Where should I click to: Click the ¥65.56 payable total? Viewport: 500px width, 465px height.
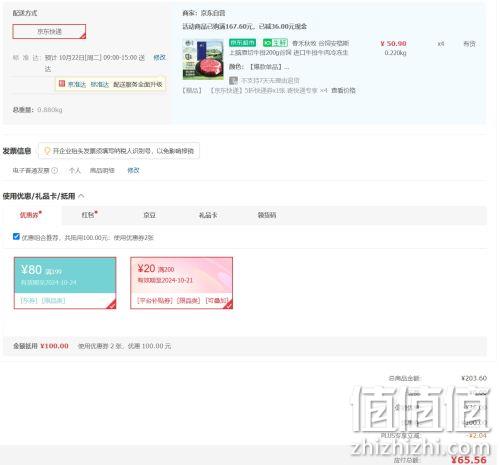point(469,460)
